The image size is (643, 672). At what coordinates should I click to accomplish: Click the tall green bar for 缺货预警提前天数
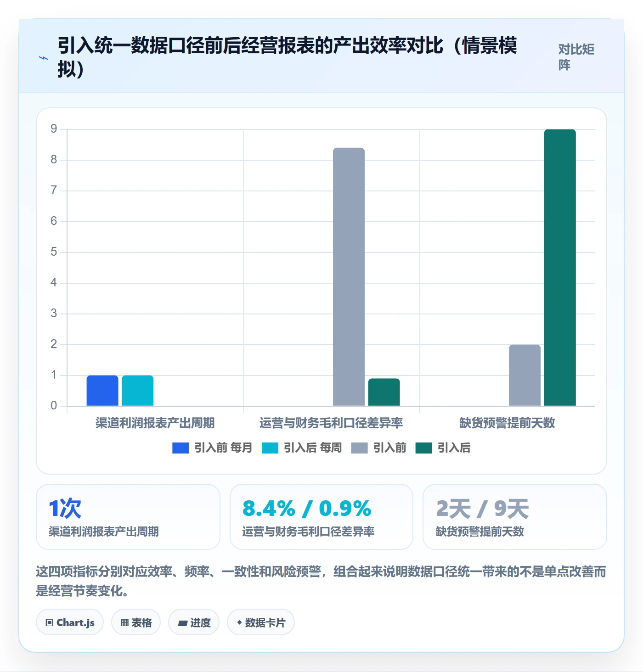click(560, 268)
